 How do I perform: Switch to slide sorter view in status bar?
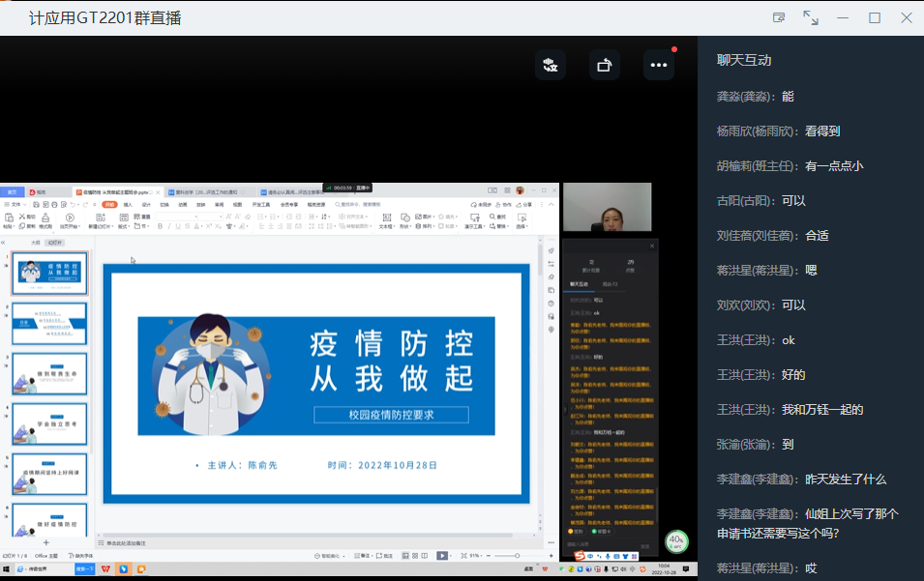[x=415, y=556]
